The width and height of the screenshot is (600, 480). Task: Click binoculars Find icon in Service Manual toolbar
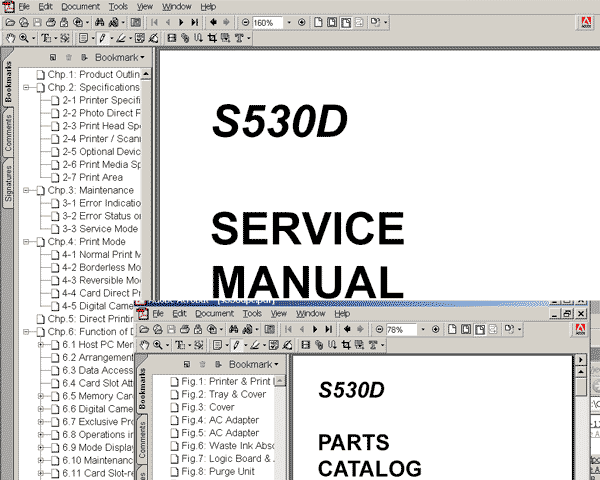(x=99, y=23)
